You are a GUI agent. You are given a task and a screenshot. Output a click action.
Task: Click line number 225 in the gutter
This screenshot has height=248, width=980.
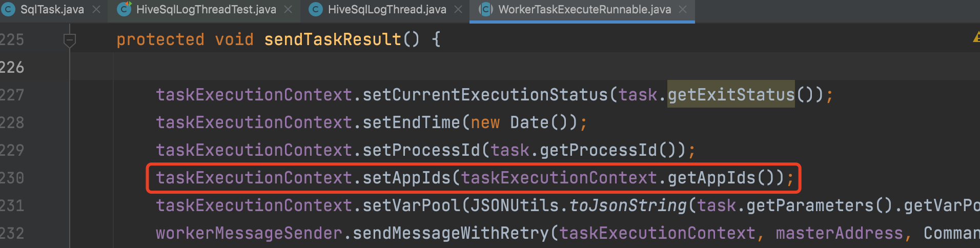click(x=12, y=39)
